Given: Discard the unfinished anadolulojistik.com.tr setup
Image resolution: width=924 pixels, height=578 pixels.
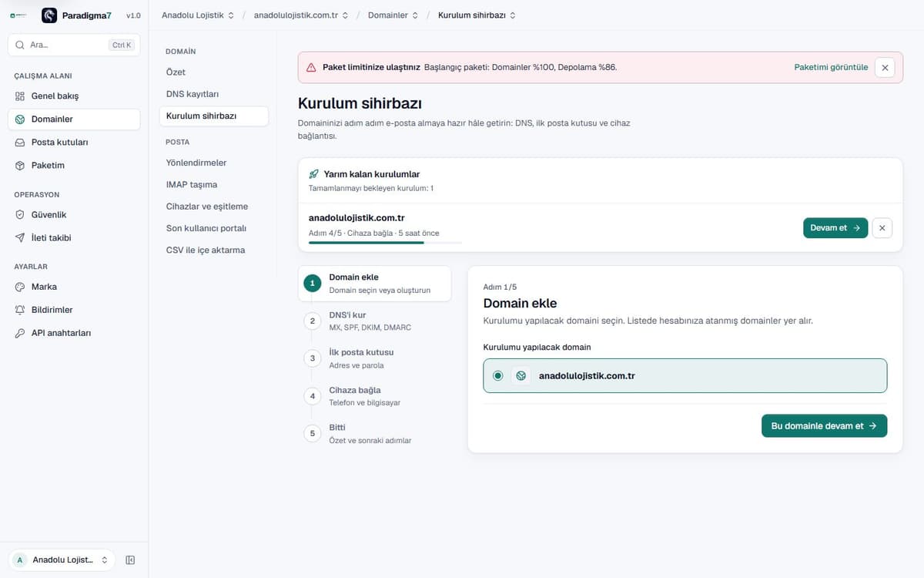Looking at the screenshot, I should point(883,228).
